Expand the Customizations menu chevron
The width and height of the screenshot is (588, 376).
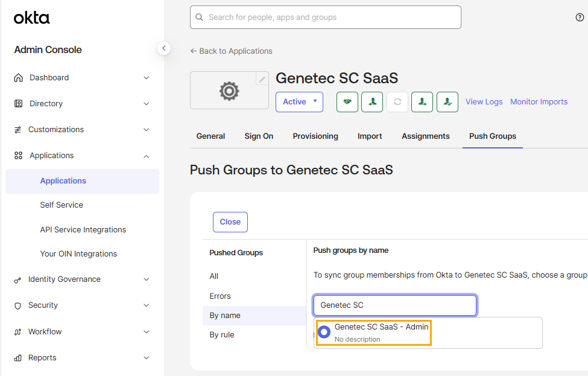point(147,130)
